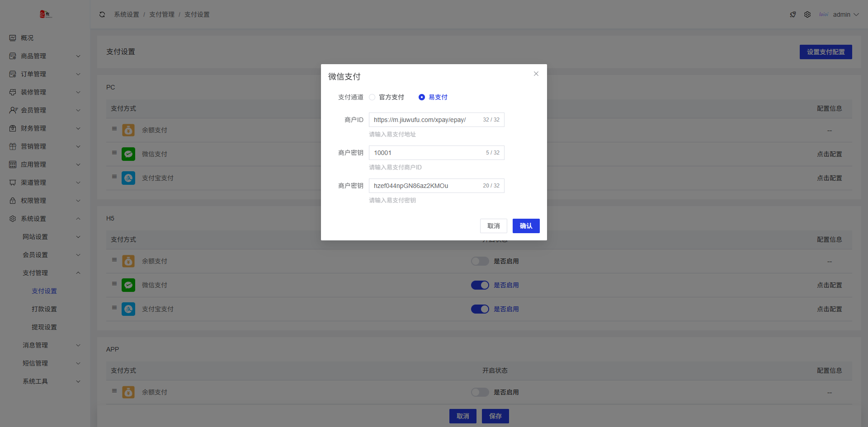The height and width of the screenshot is (427, 868).
Task: Click the 微信支付 WeChat Pay green icon
Action: pyautogui.click(x=128, y=154)
